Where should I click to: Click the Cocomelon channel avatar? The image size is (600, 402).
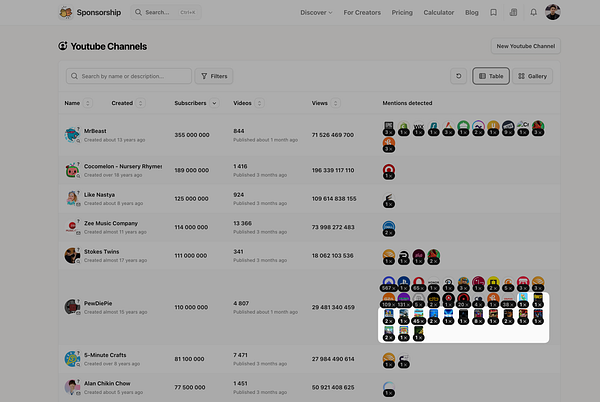click(x=72, y=170)
